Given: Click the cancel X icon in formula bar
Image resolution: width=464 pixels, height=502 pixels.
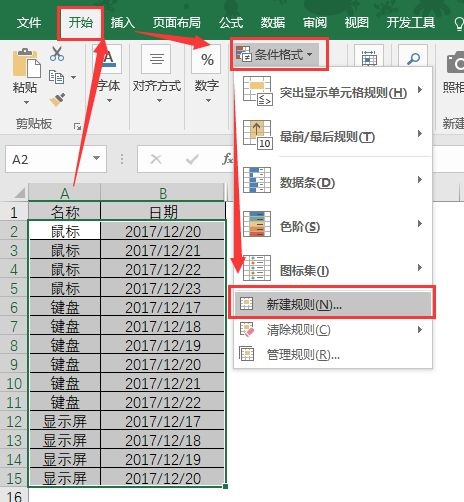Looking at the screenshot, I should (x=156, y=159).
